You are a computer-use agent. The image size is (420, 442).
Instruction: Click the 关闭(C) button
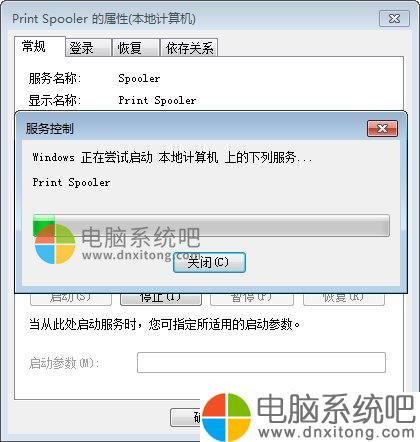point(209,263)
